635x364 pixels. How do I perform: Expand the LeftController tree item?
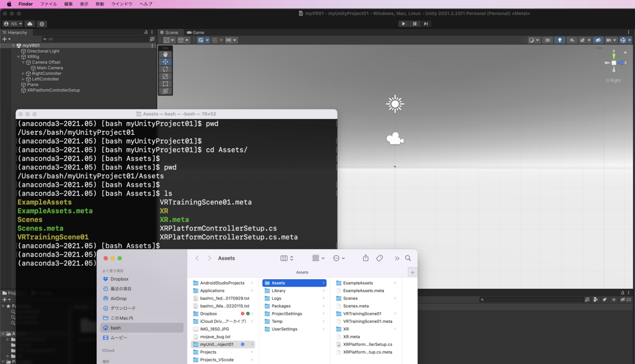point(23,79)
